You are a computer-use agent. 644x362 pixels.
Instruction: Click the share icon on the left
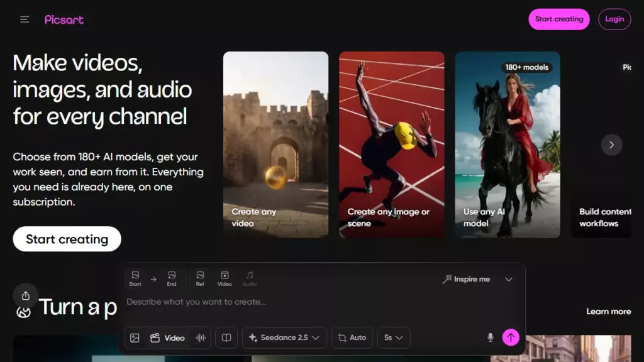pyautogui.click(x=25, y=295)
